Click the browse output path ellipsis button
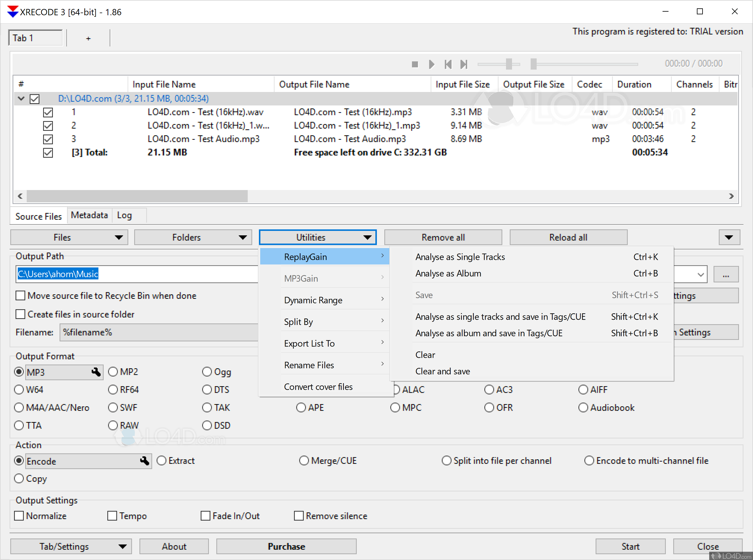This screenshot has width=753, height=560. [x=726, y=274]
